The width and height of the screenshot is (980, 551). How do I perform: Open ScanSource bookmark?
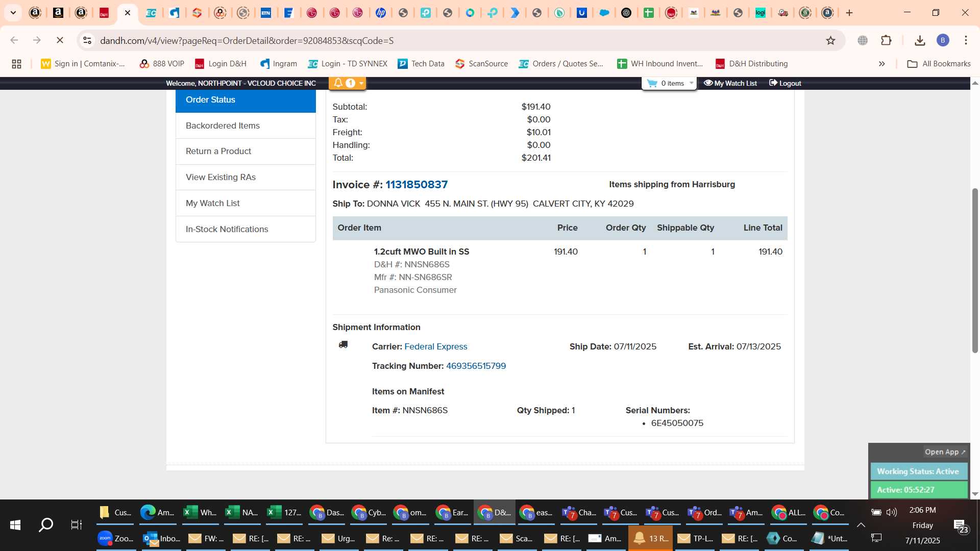pos(481,64)
